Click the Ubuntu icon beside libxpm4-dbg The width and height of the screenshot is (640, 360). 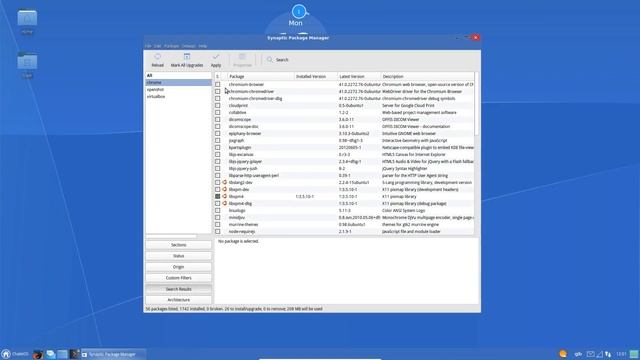pyautogui.click(x=224, y=203)
